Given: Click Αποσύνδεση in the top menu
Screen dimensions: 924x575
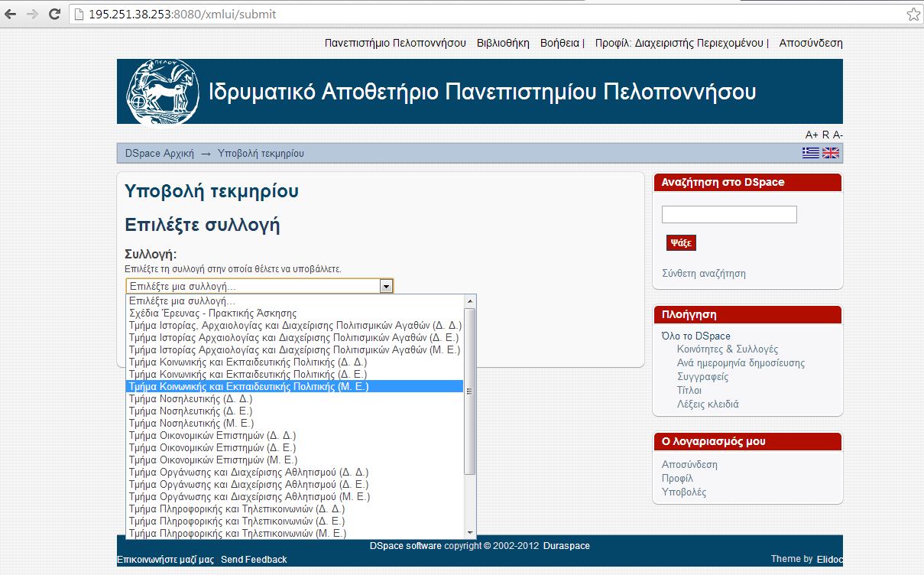Looking at the screenshot, I should tap(811, 44).
